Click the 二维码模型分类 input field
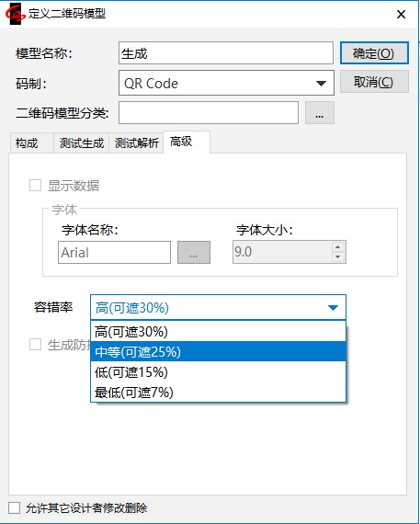The height and width of the screenshot is (524, 420). [209, 113]
